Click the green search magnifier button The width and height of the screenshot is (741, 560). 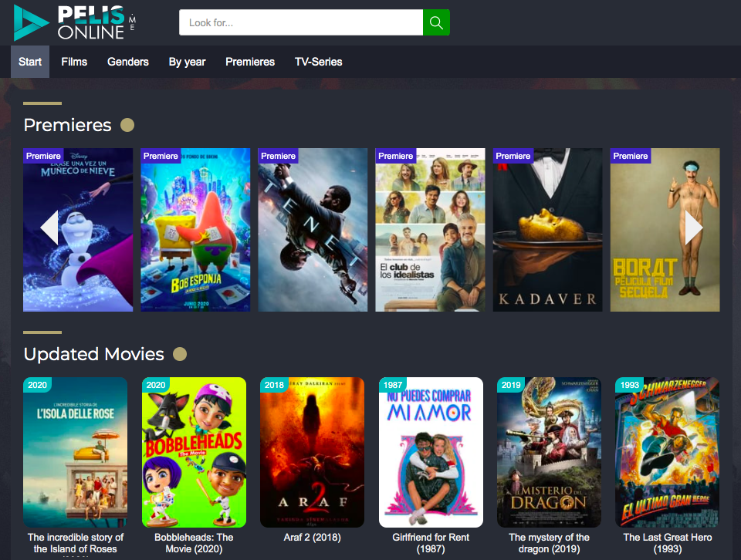pos(436,22)
